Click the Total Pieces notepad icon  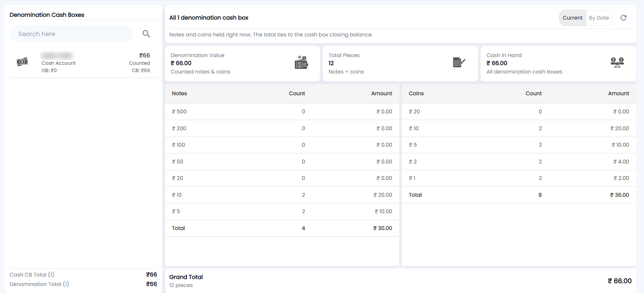[x=459, y=62]
